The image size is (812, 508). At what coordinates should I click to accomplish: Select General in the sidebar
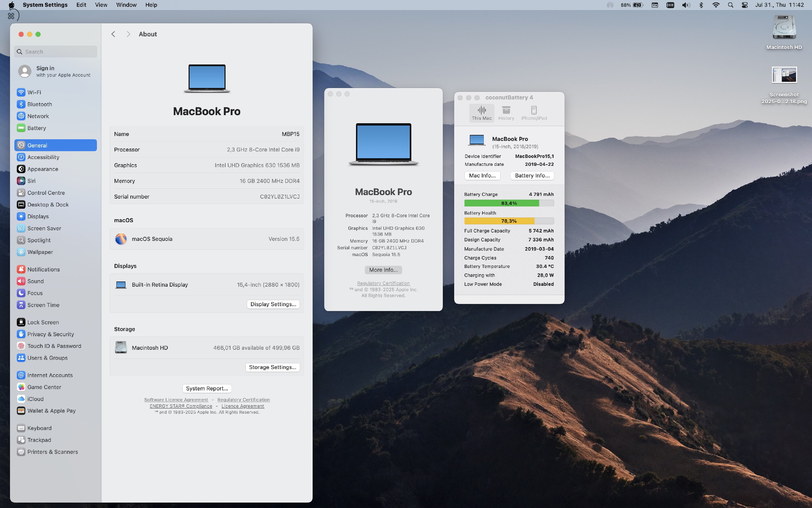pos(55,145)
